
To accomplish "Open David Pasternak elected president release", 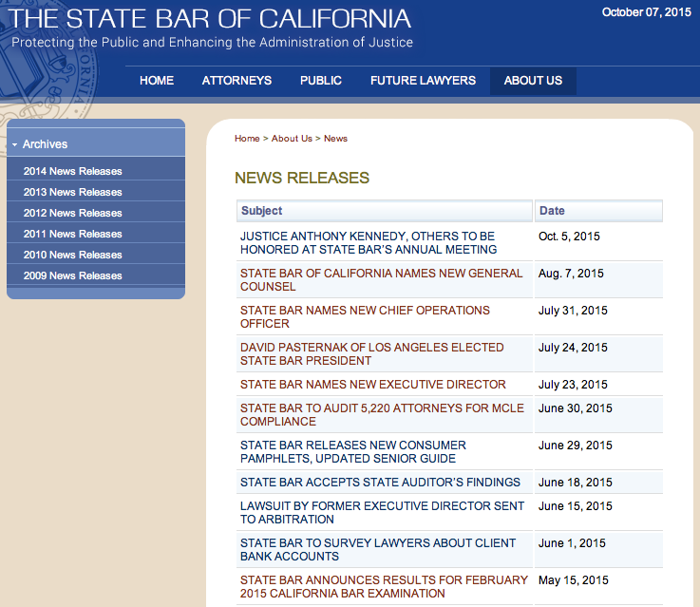I will (x=372, y=354).
